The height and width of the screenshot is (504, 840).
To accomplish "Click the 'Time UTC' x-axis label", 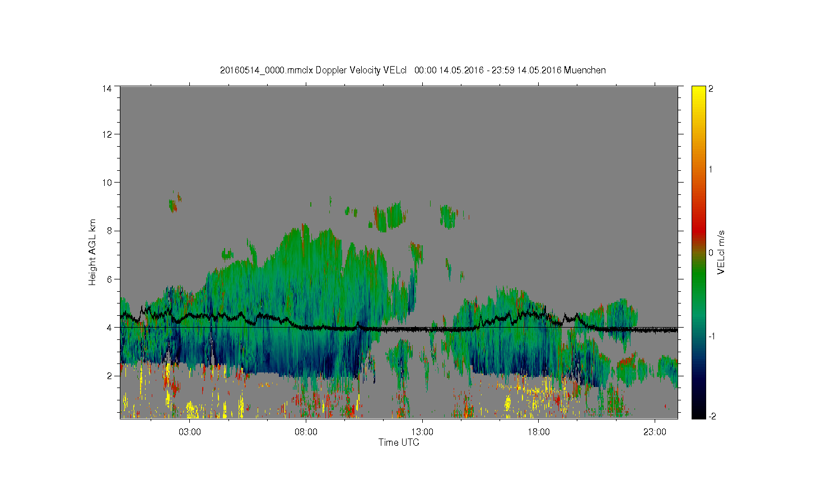I will click(x=399, y=442).
